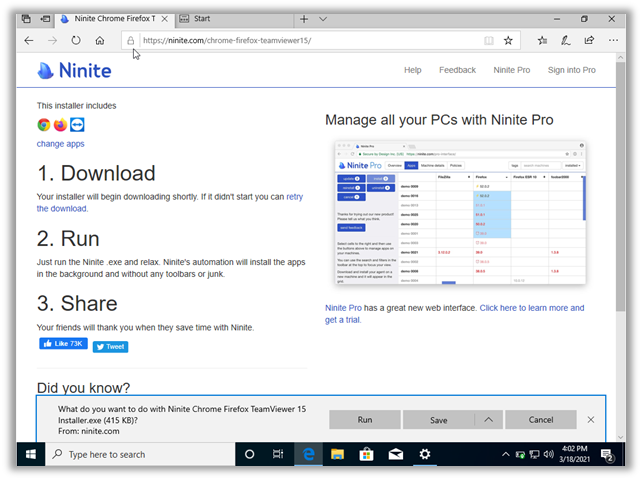Open the Mail app from taskbar

[396, 454]
